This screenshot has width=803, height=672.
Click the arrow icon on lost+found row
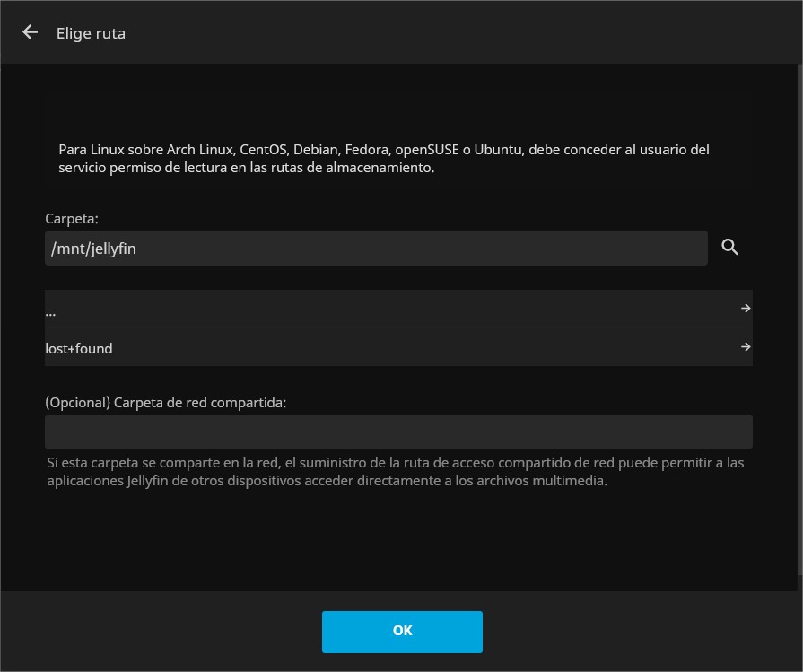click(746, 346)
